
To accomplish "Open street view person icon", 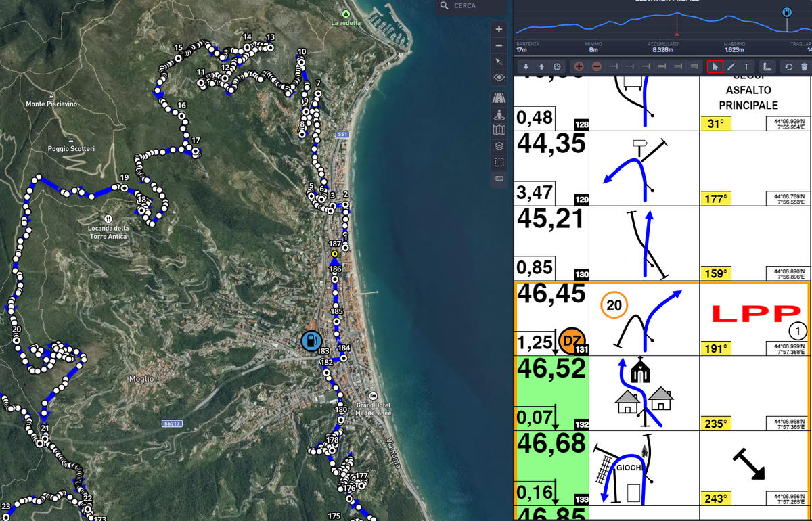I will pos(499,114).
